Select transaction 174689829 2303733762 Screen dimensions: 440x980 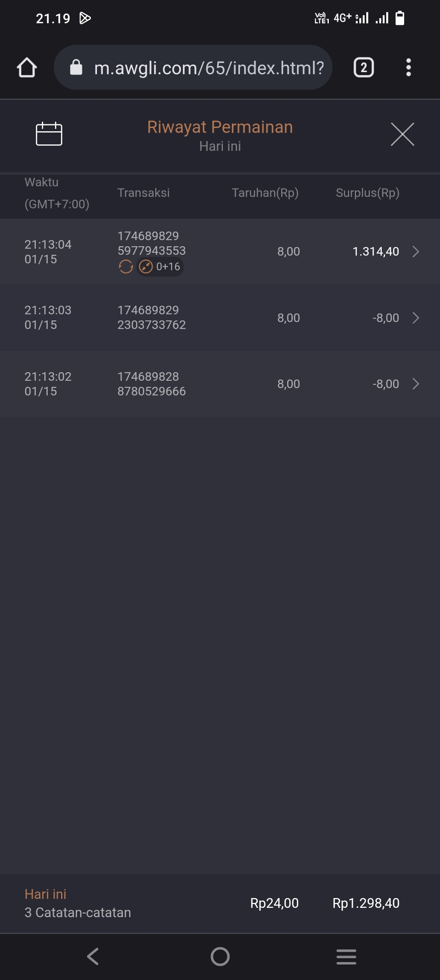click(x=152, y=318)
